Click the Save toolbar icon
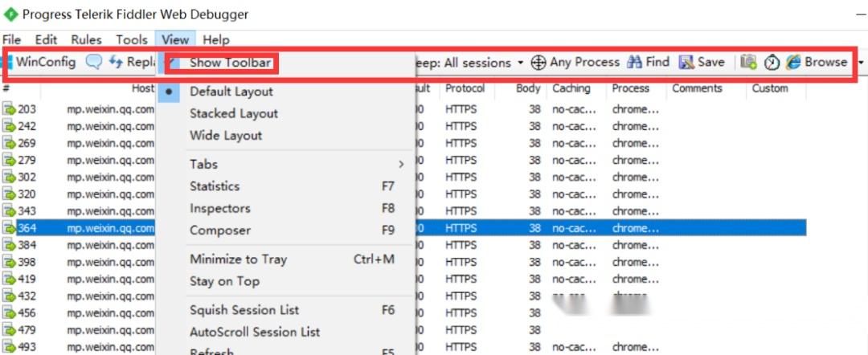Screen dimensions: 868x355 [x=686, y=63]
